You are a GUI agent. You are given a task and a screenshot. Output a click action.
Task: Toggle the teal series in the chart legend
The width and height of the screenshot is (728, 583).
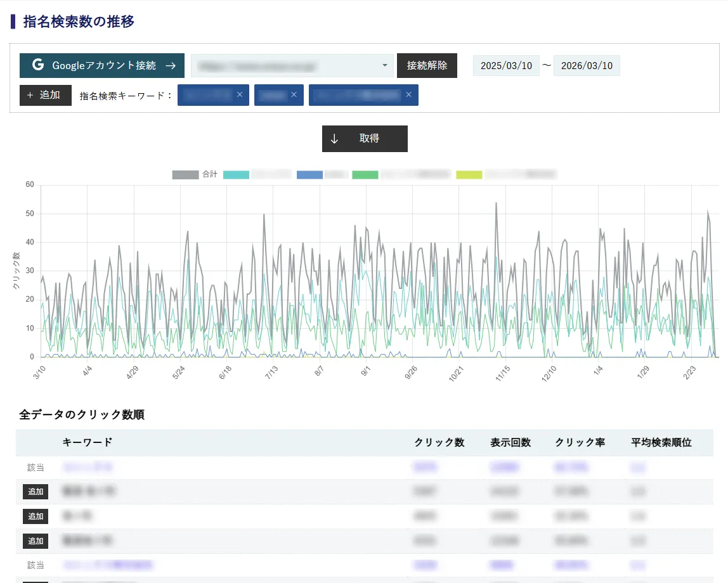(x=237, y=174)
